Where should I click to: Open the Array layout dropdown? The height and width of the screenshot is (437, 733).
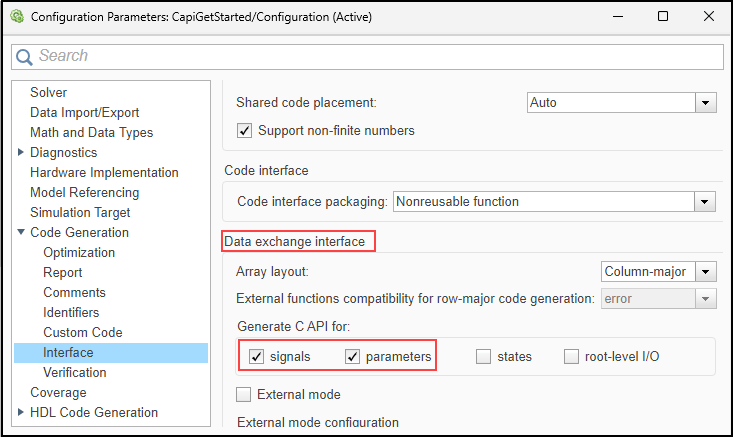pyautogui.click(x=706, y=272)
